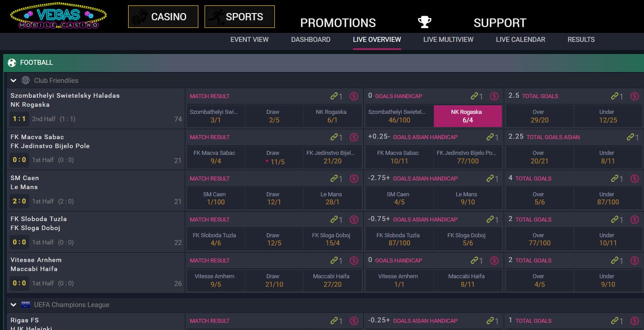Go to the Results tab

point(581,40)
